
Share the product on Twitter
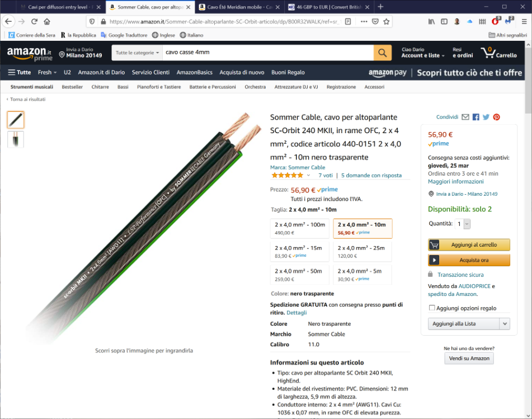click(486, 117)
